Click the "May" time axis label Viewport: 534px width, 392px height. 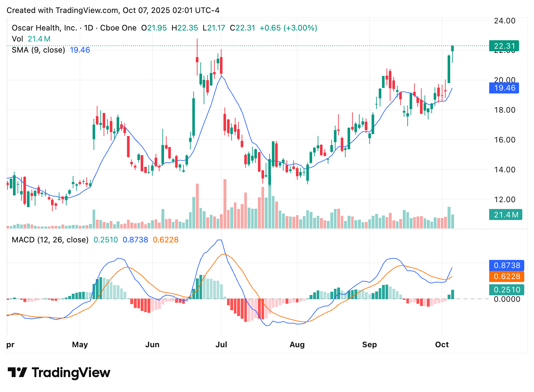(x=80, y=345)
